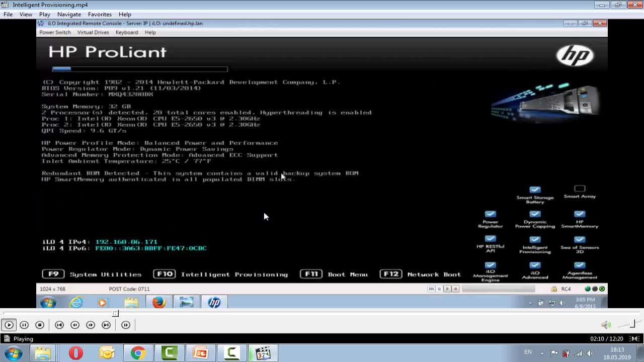644x362 pixels.
Task: Click the video seek bar thumb
Action: 115,313
